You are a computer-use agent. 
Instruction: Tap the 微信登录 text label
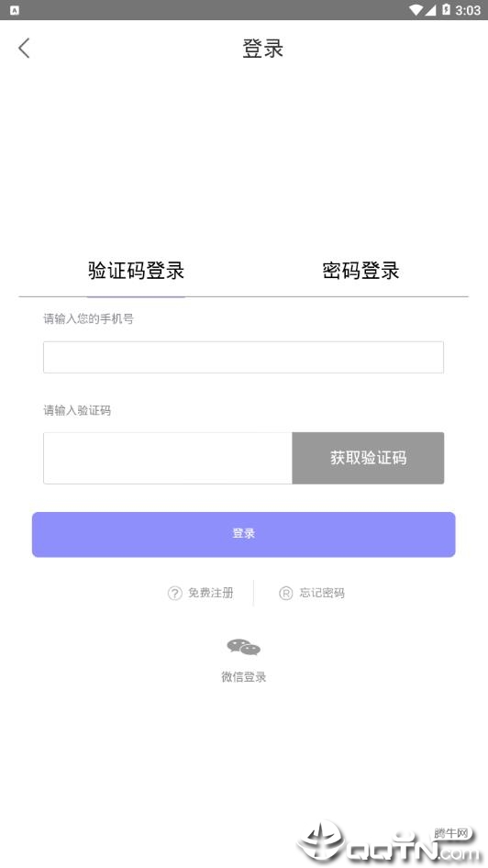(243, 676)
